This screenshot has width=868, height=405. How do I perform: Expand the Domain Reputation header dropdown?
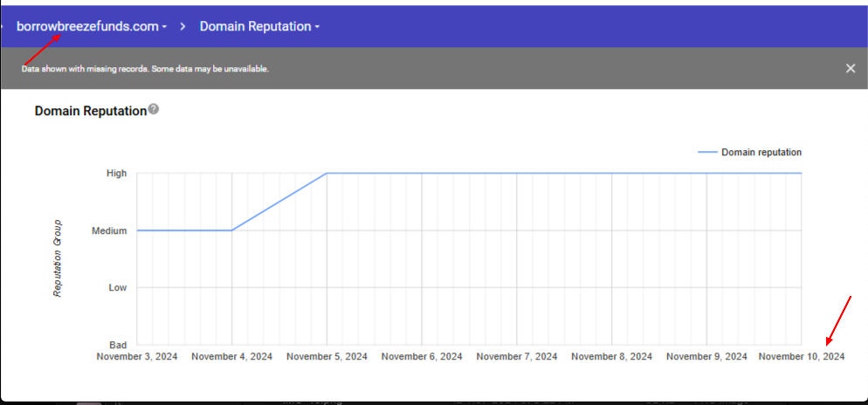(259, 26)
